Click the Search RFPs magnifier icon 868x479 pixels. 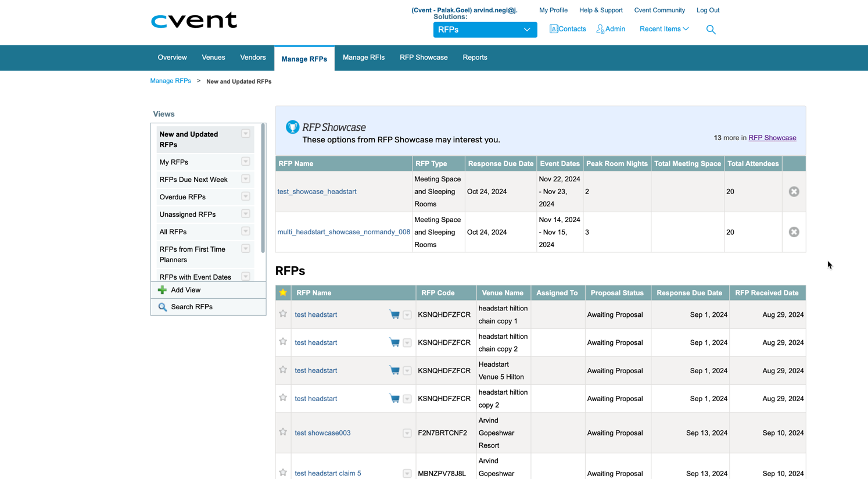click(x=163, y=307)
